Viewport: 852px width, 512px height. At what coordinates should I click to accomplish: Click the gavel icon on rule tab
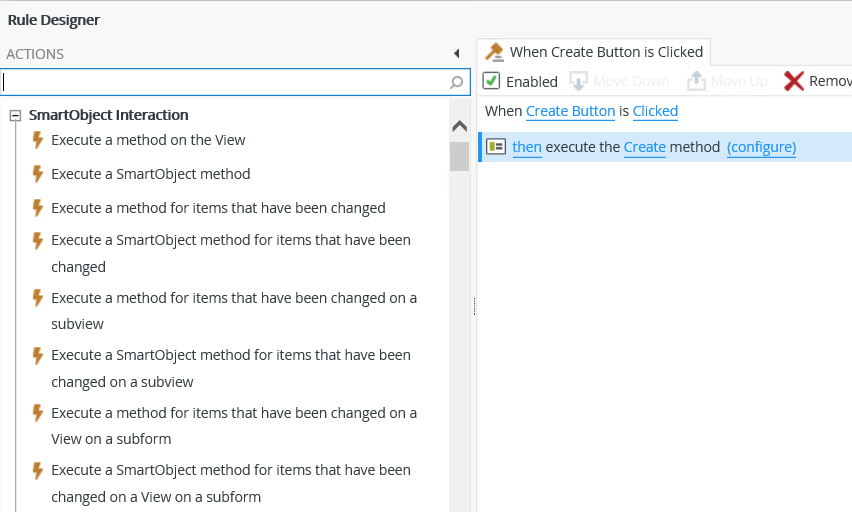point(494,52)
